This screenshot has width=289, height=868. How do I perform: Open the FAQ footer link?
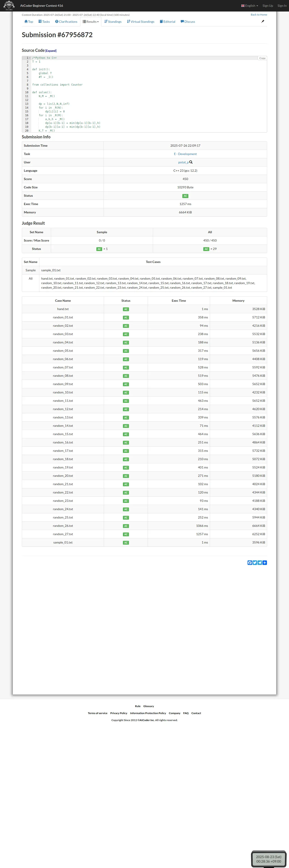click(x=186, y=713)
